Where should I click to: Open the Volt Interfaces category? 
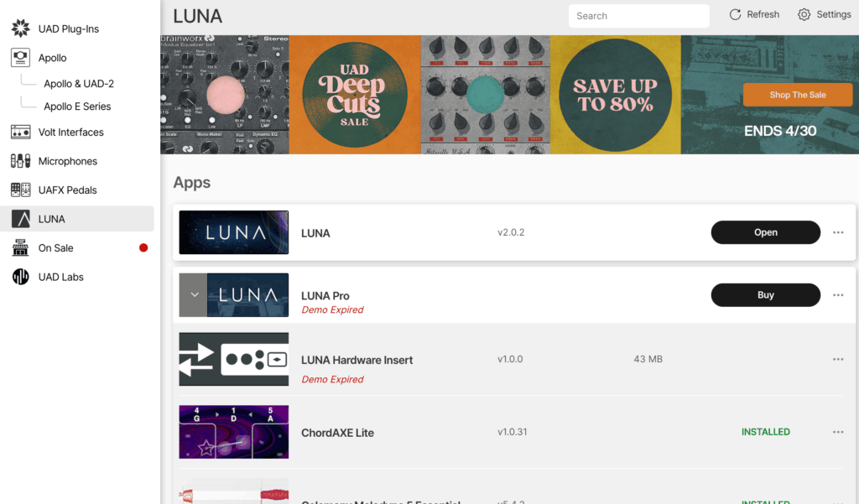[x=70, y=132]
